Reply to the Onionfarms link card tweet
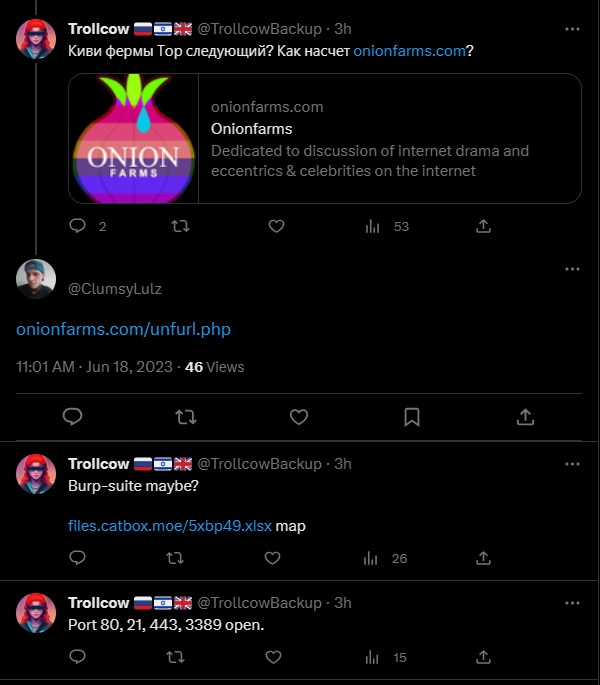600x685 pixels. (77, 227)
